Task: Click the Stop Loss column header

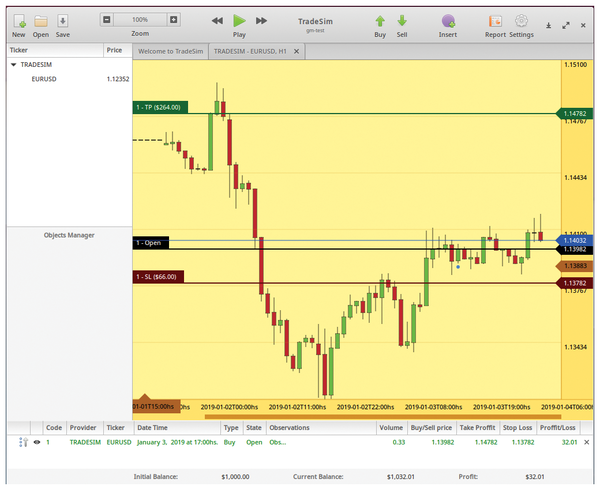Action: [517, 428]
